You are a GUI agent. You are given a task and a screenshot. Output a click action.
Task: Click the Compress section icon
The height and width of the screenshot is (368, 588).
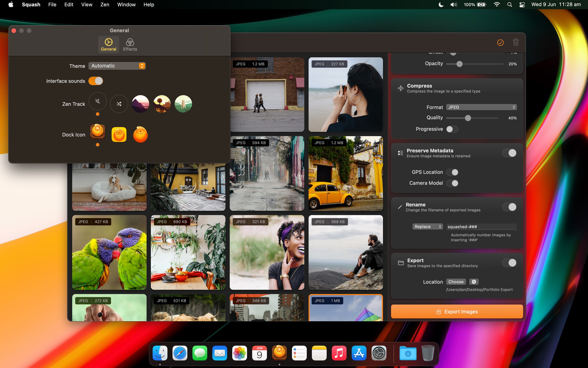coord(400,88)
